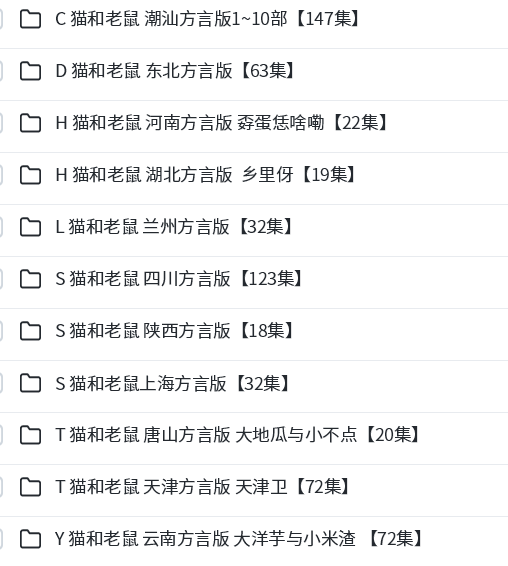This screenshot has height=566, width=508.
Task: Click folder icon of 唐山方言版【20集】
Action: 30,435
